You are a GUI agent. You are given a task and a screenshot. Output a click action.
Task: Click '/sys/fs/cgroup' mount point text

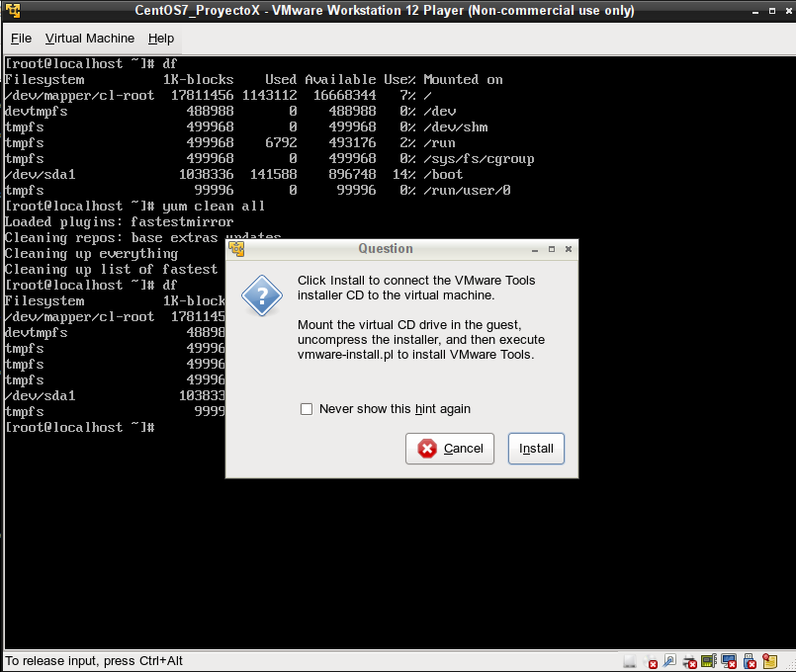point(479,159)
